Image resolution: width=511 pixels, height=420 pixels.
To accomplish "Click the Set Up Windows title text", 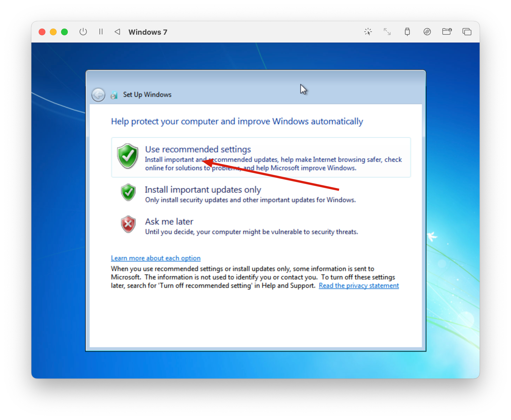I will (x=147, y=95).
